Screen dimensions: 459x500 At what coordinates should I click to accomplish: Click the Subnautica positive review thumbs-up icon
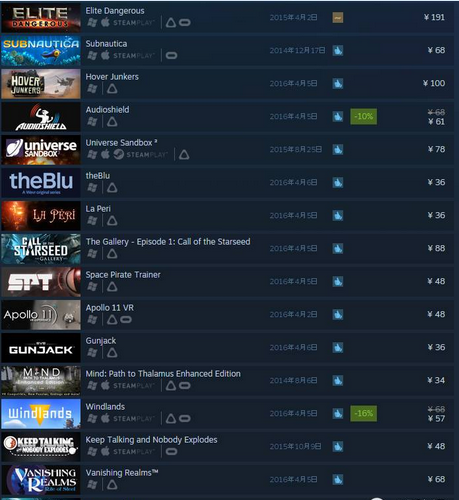pos(338,51)
